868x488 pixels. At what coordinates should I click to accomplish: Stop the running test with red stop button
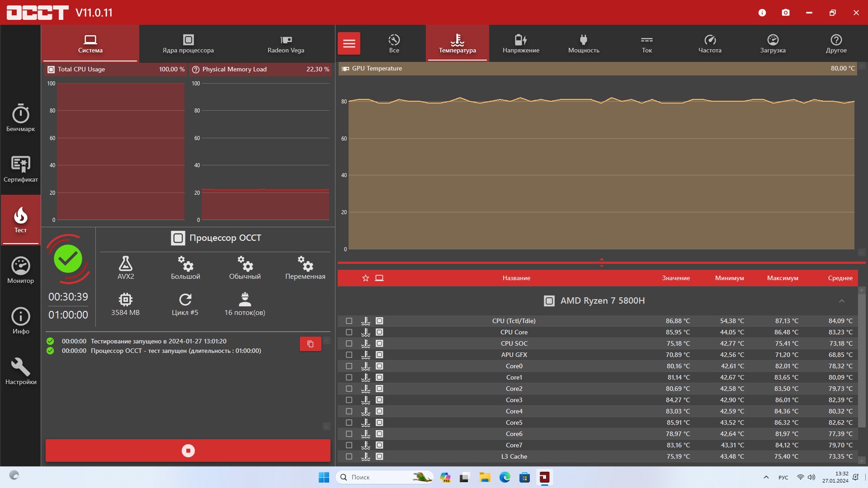pos(188,450)
